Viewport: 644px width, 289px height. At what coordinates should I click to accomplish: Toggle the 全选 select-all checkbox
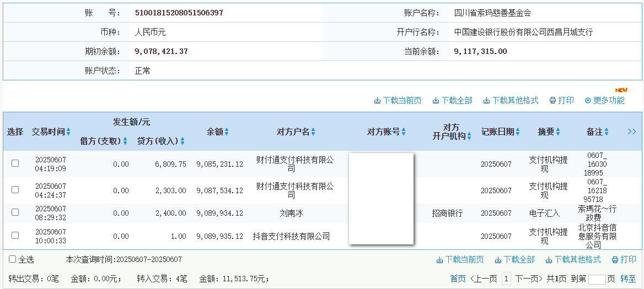12,259
